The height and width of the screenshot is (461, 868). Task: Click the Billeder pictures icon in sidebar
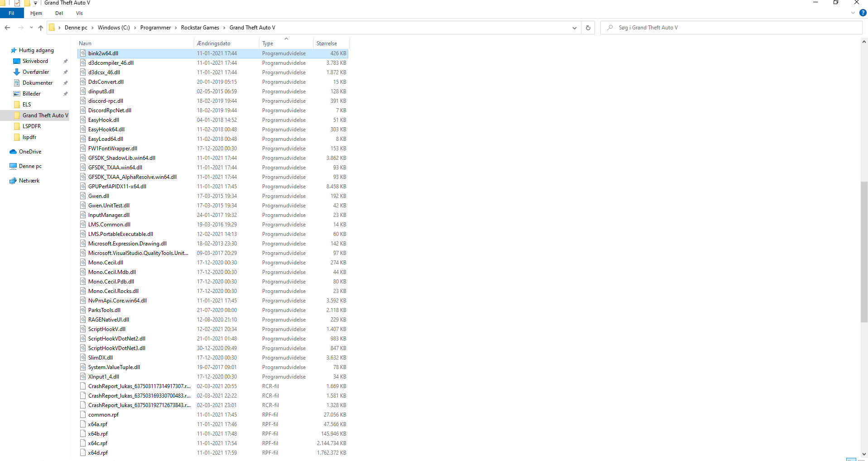click(17, 94)
